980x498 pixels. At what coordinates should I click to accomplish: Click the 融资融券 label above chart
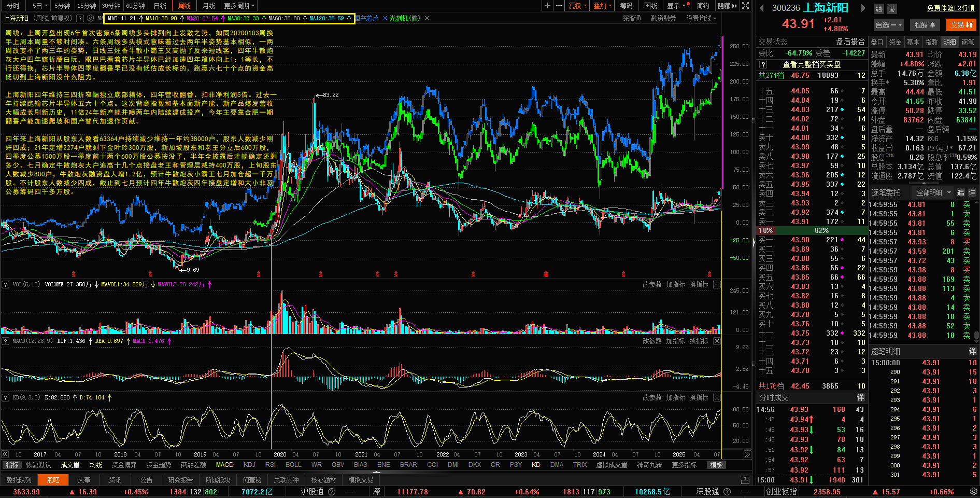pos(663,18)
